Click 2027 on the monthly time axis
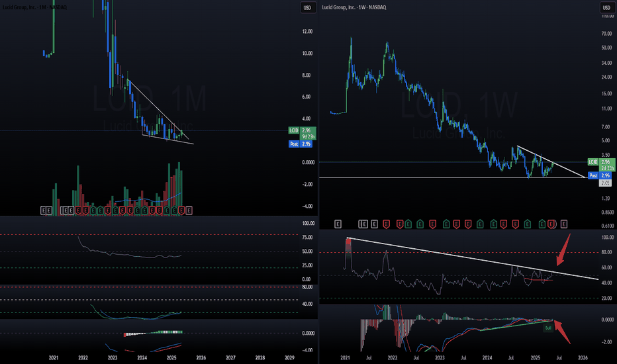The image size is (617, 364). pos(230,357)
